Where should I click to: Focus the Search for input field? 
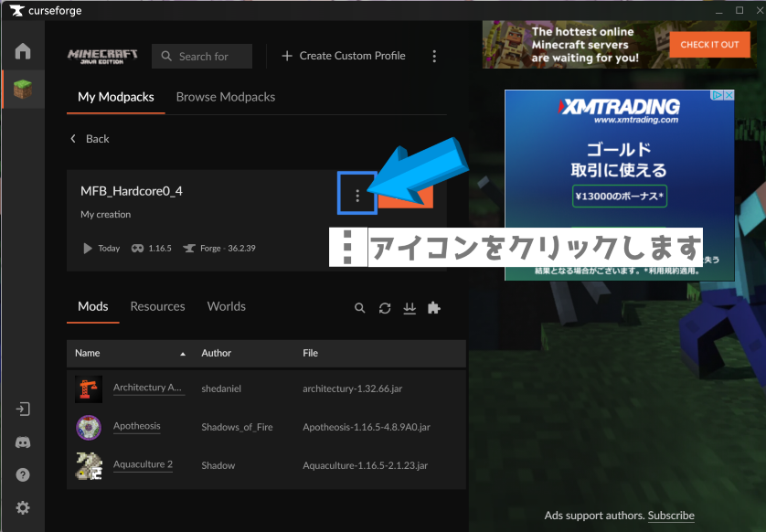pyautogui.click(x=202, y=56)
